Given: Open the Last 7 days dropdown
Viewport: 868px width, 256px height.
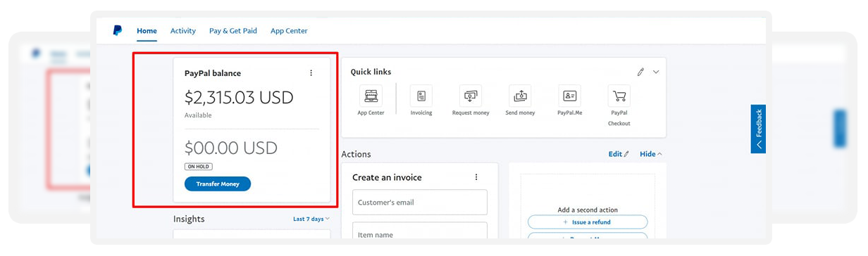Looking at the screenshot, I should [x=311, y=219].
